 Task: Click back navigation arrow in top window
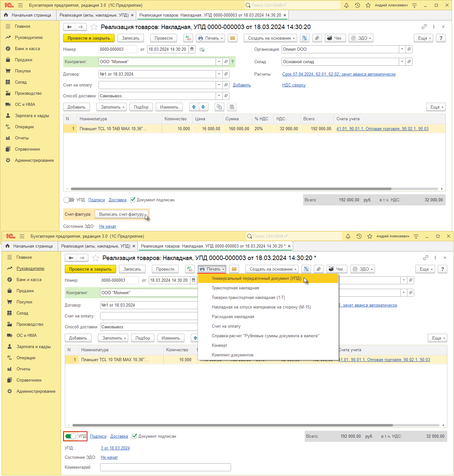(x=69, y=27)
